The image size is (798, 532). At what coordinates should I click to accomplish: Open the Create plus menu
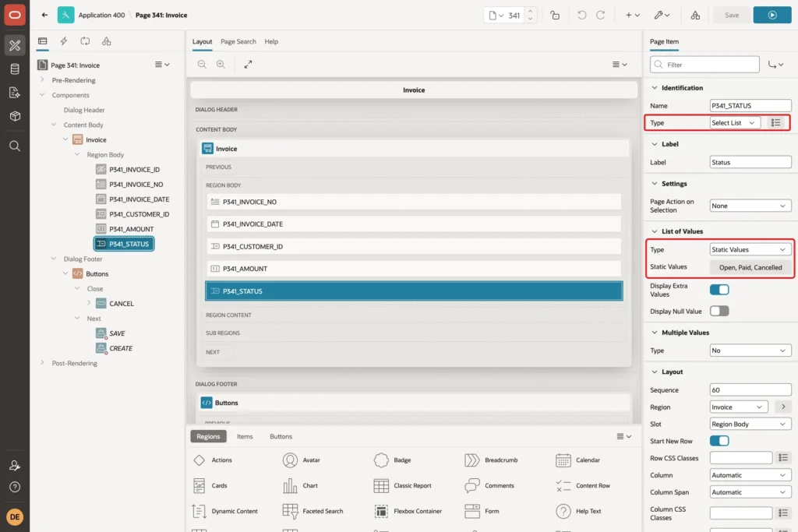[x=632, y=16]
